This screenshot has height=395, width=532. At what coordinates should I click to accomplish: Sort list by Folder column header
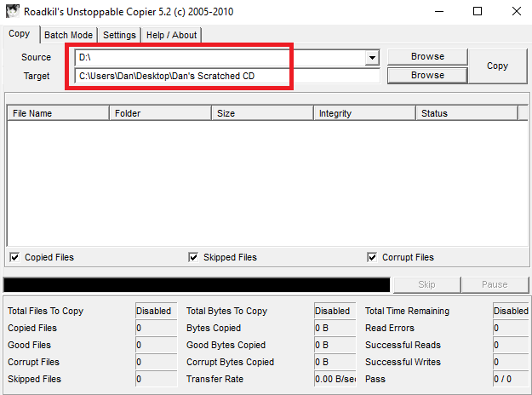coord(161,113)
